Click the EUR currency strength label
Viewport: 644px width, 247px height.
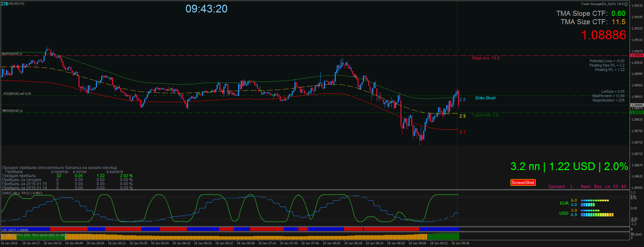pyautogui.click(x=564, y=203)
